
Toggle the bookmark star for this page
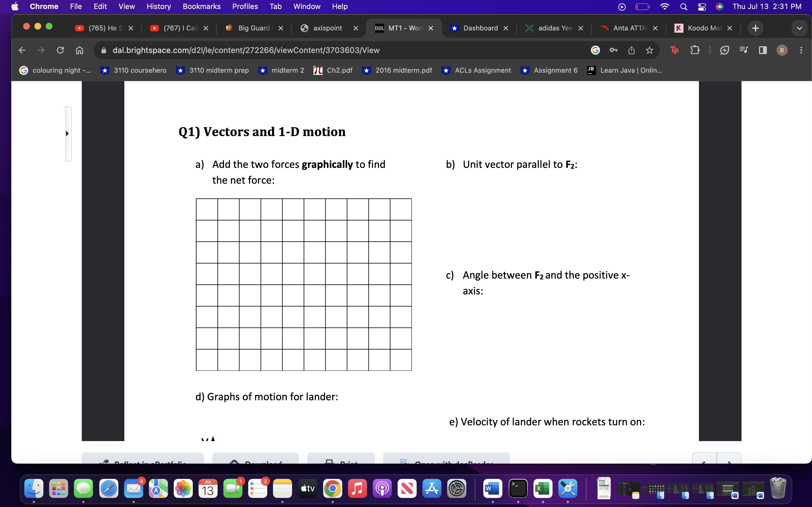point(650,50)
